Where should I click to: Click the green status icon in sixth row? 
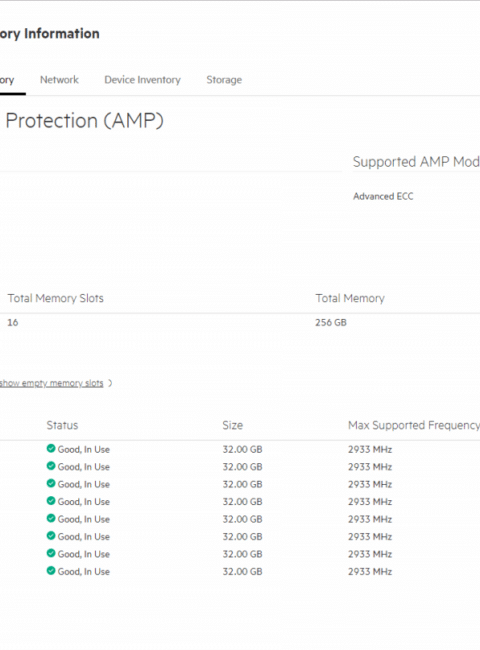click(51, 536)
